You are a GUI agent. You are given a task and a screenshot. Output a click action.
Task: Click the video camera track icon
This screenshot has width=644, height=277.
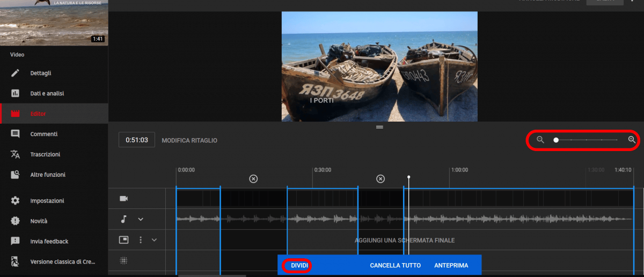[124, 199]
